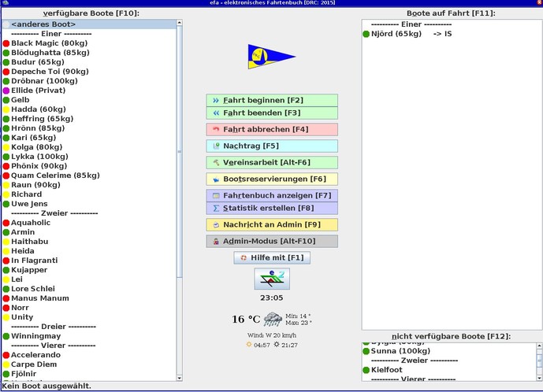
Task: Cancel trip using Fahrt abbrechen
Action: click(x=271, y=129)
